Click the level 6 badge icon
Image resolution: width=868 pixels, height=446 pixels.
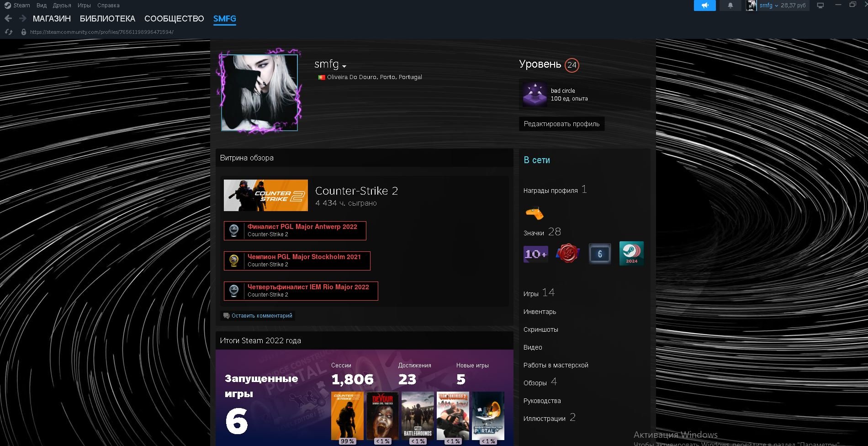click(x=599, y=254)
